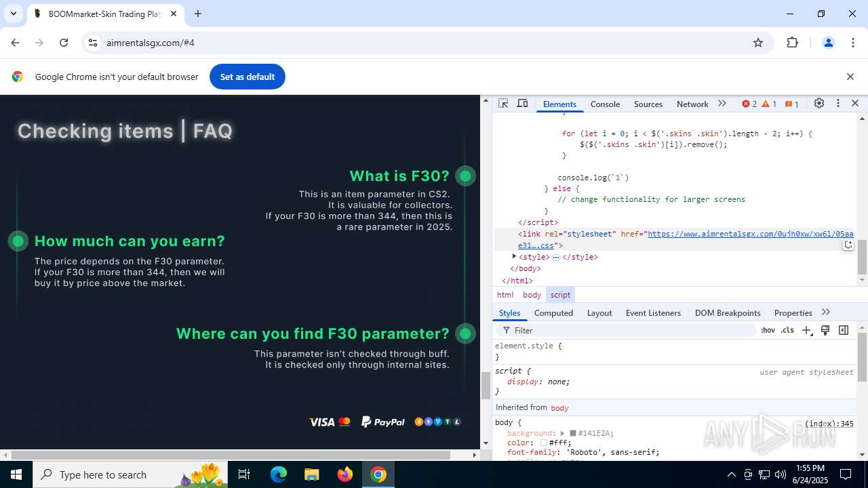Click the orange issues count badge
The width and height of the screenshot is (868, 488).
[x=791, y=104]
